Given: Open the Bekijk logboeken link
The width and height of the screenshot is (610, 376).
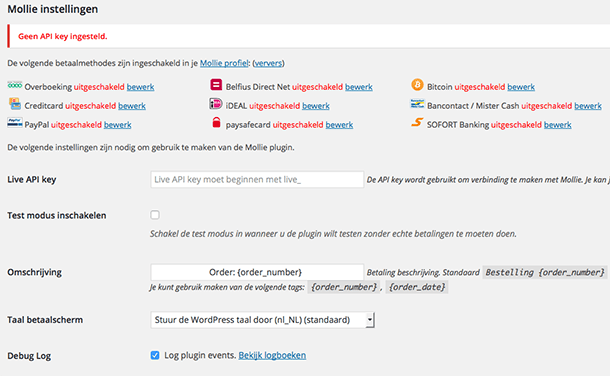Looking at the screenshot, I should (x=272, y=355).
